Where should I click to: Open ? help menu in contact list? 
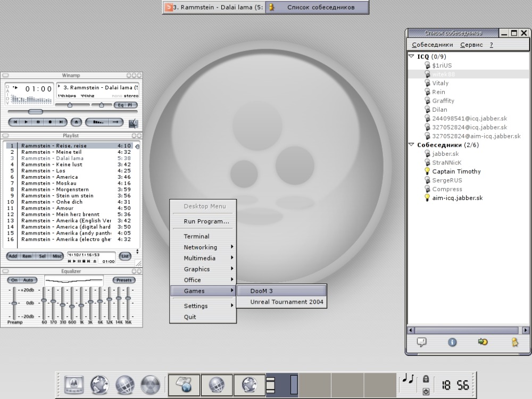(491, 45)
